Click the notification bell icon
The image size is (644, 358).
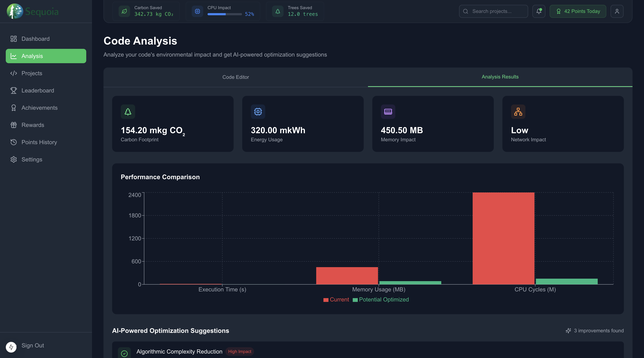coord(539,11)
